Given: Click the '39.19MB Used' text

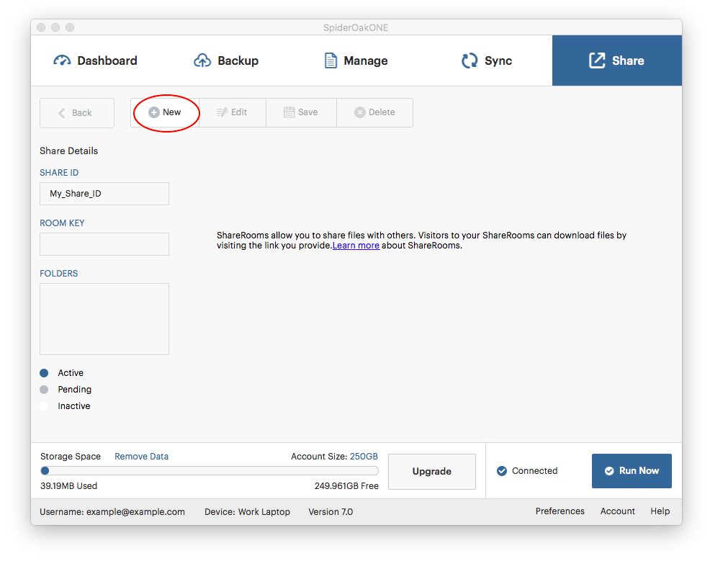Looking at the screenshot, I should pyautogui.click(x=68, y=486).
